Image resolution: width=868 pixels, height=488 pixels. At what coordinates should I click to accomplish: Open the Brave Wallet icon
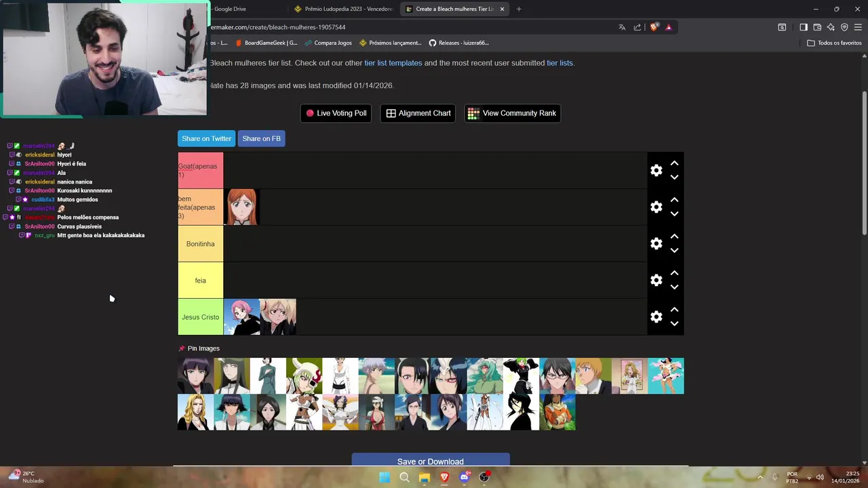817,27
